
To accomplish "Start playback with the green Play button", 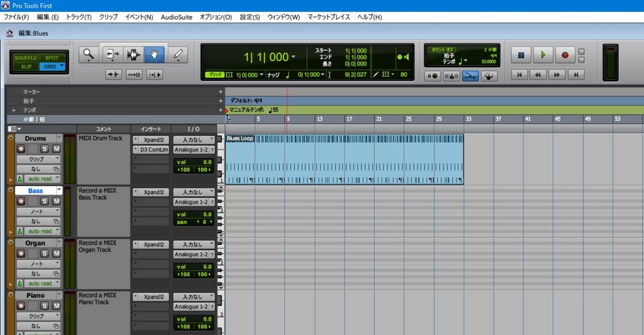I will tap(543, 55).
